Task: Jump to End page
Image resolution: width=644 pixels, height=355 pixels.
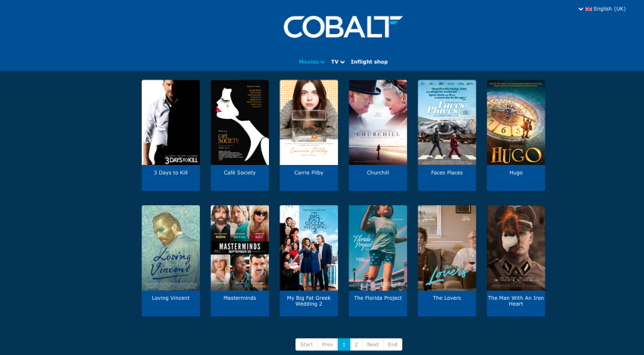Action: 392,344
